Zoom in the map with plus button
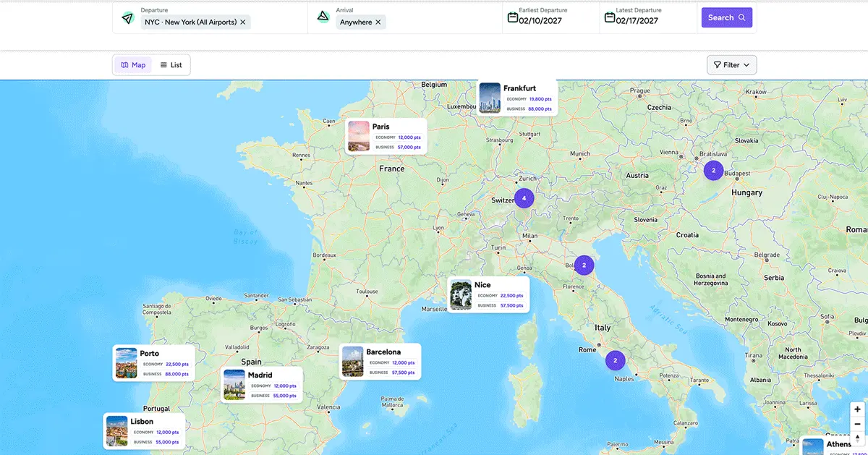The height and width of the screenshot is (455, 868). click(x=858, y=409)
